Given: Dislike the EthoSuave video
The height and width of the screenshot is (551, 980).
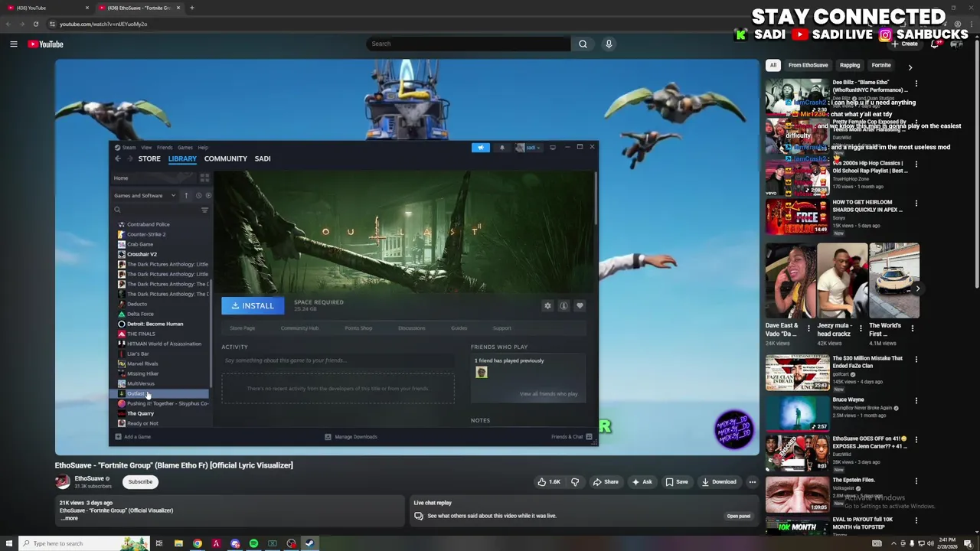Looking at the screenshot, I should pyautogui.click(x=575, y=482).
